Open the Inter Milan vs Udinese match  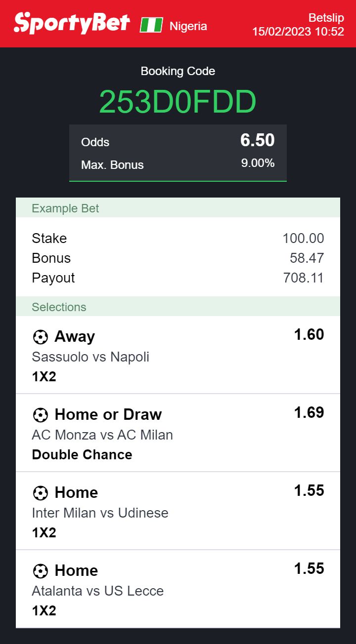pyautogui.click(x=100, y=513)
